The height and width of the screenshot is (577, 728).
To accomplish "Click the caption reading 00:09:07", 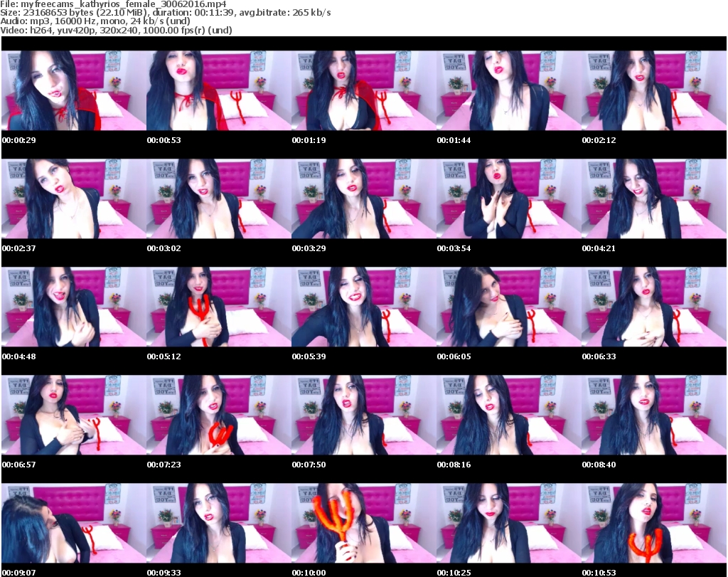I will (x=19, y=573).
